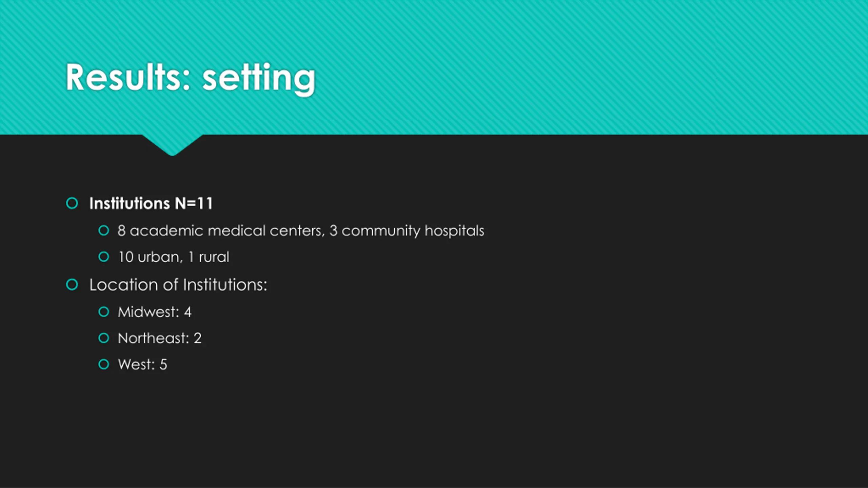Screen dimensions: 868x488
Task: Select the bullet next to '10 urban, 1 rural'
Action: click(x=104, y=257)
